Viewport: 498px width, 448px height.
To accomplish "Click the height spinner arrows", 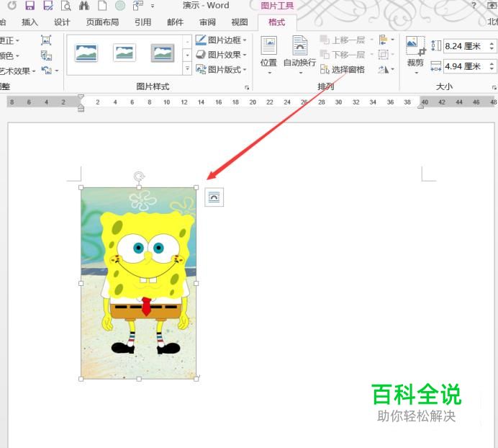I will [x=492, y=46].
